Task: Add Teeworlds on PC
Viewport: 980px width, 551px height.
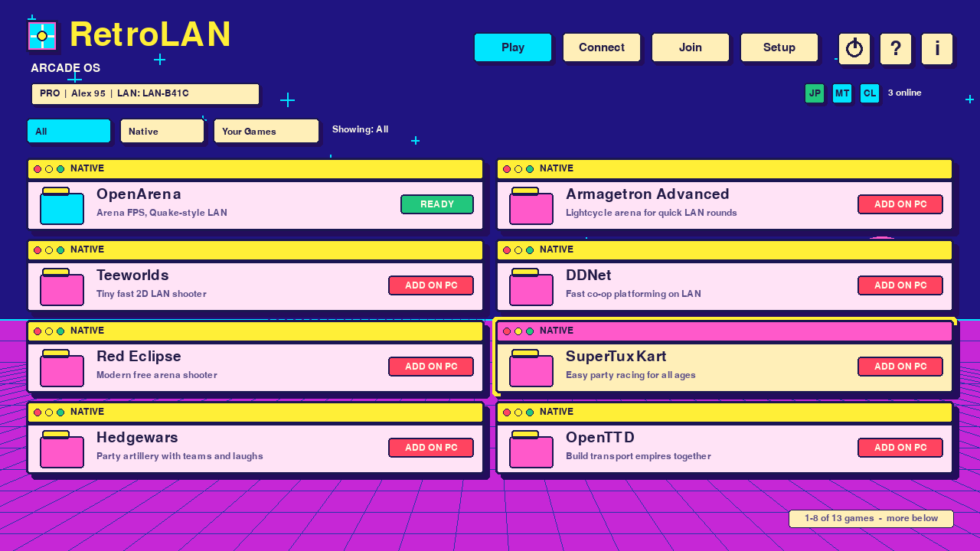Action: [x=431, y=285]
